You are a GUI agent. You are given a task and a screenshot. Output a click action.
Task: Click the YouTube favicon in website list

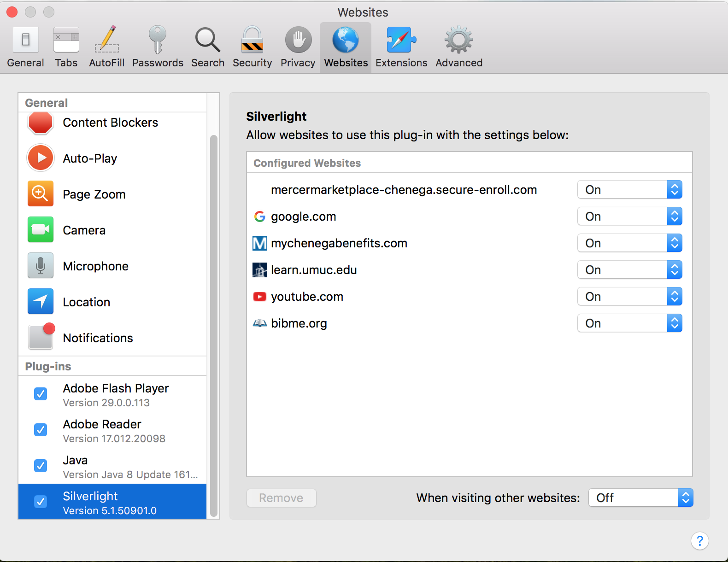click(260, 297)
